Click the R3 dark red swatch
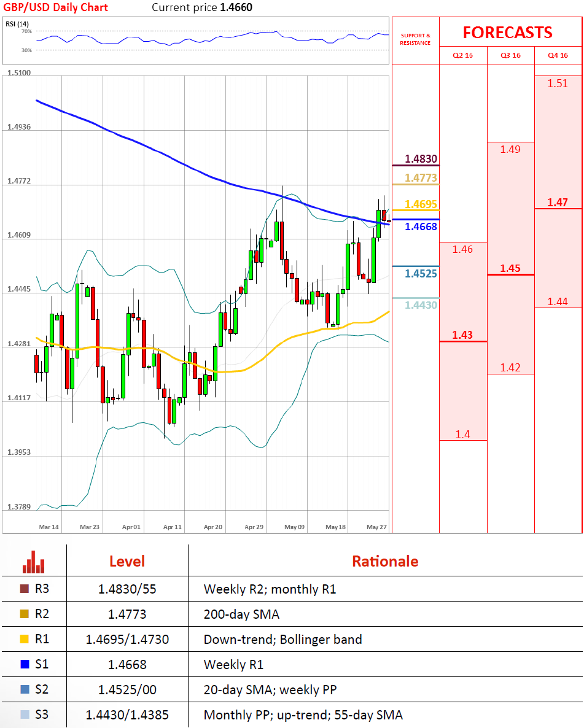The height and width of the screenshot is (728, 584). click(25, 589)
